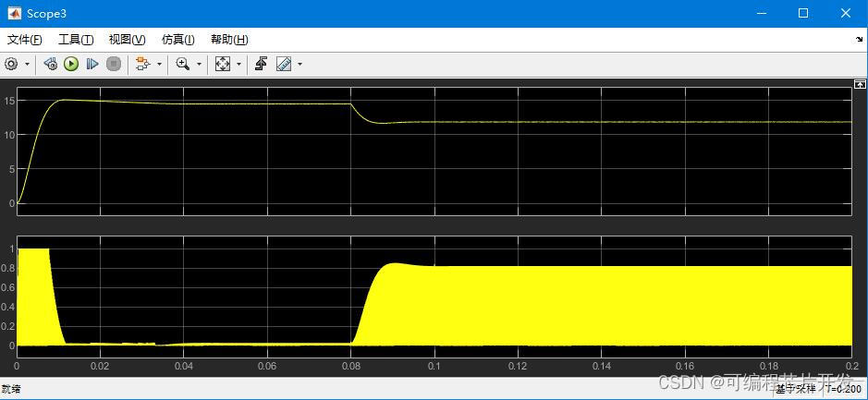Open the scope configuration properties gear
This screenshot has width=868, height=400.
click(11, 64)
